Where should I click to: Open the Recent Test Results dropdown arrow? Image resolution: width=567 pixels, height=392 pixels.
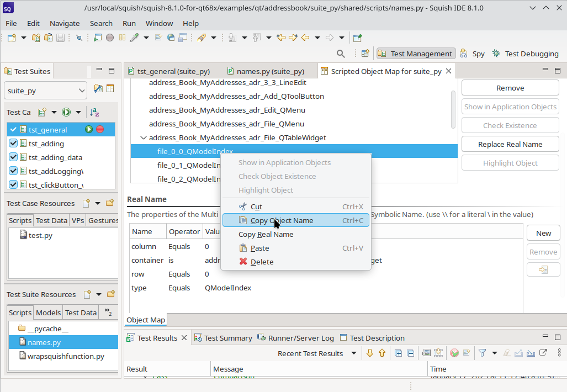click(x=354, y=353)
